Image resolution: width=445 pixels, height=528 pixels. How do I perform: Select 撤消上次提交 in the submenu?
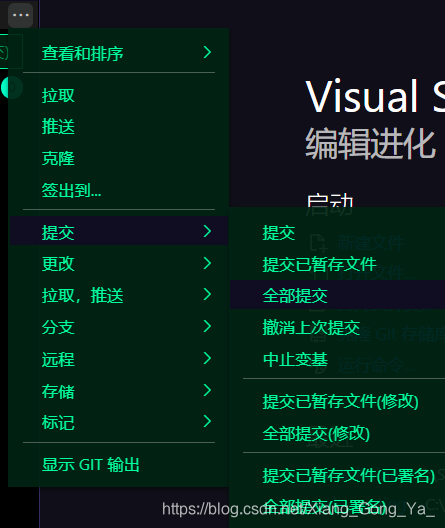click(x=337, y=327)
